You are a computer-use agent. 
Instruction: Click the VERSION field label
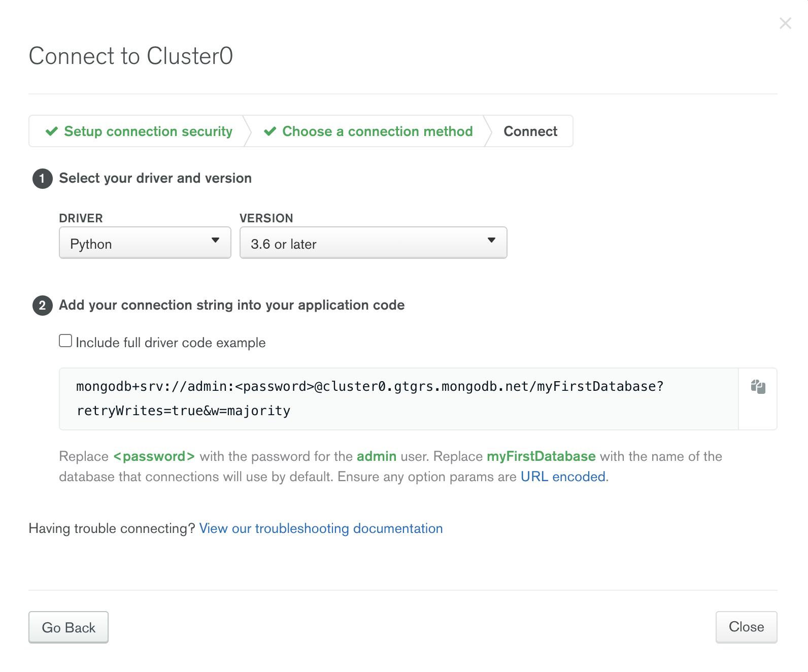[x=266, y=218]
